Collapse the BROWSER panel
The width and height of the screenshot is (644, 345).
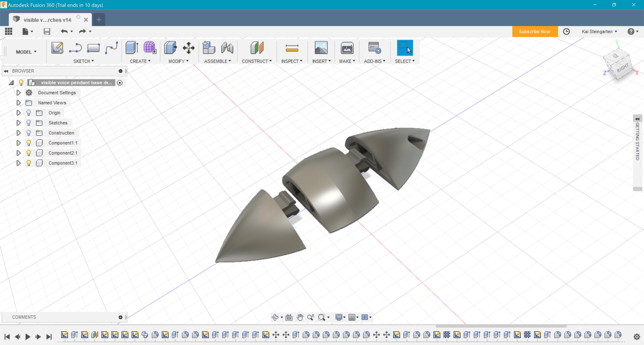(x=6, y=71)
